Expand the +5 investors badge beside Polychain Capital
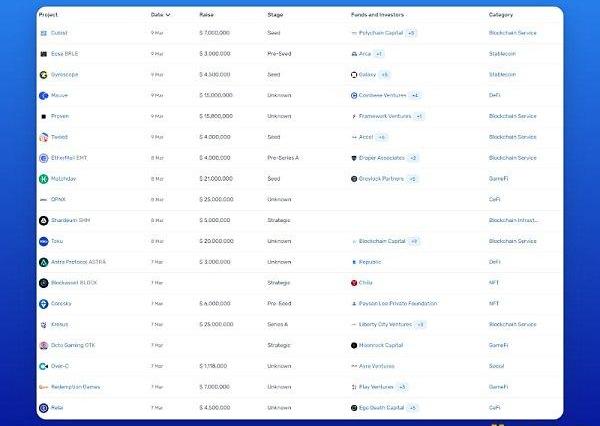Image resolution: width=600 pixels, height=426 pixels. tap(411, 33)
